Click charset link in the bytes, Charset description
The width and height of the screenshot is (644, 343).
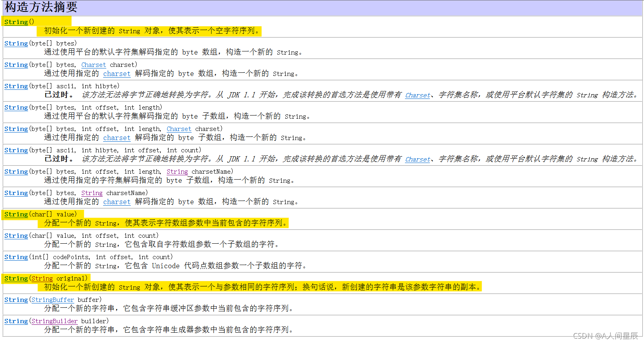tap(117, 74)
